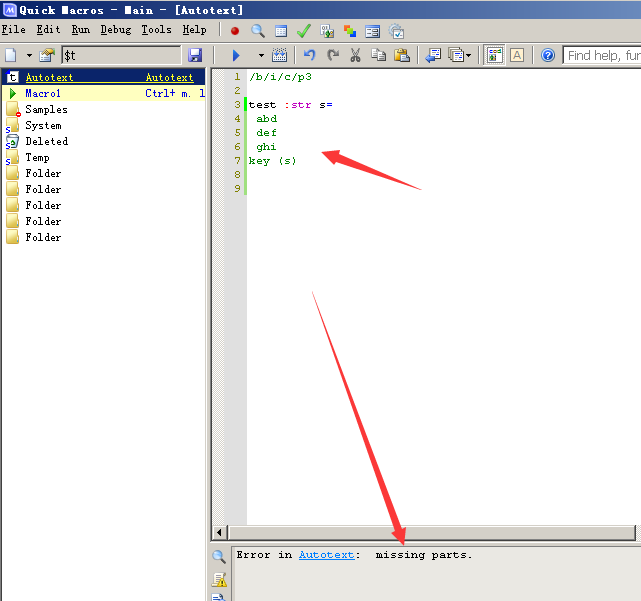Select Macro1 in the macro list
This screenshot has width=641, height=601.
[x=43, y=93]
